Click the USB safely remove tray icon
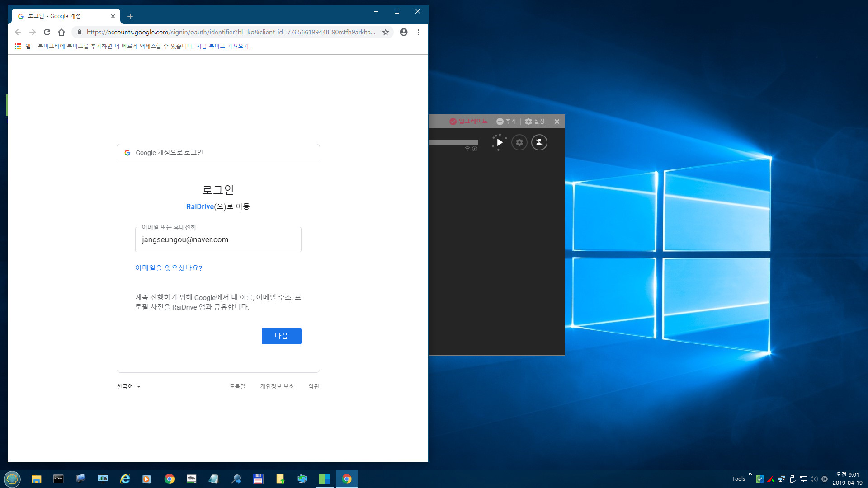The width and height of the screenshot is (868, 488). pos(793,479)
